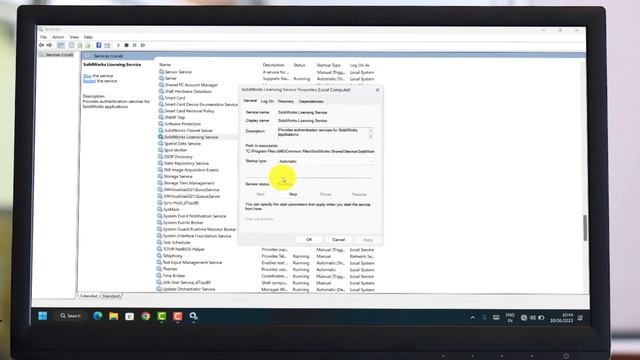640x360 pixels.
Task: Select the SSDP Discovery row
Action: [178, 157]
